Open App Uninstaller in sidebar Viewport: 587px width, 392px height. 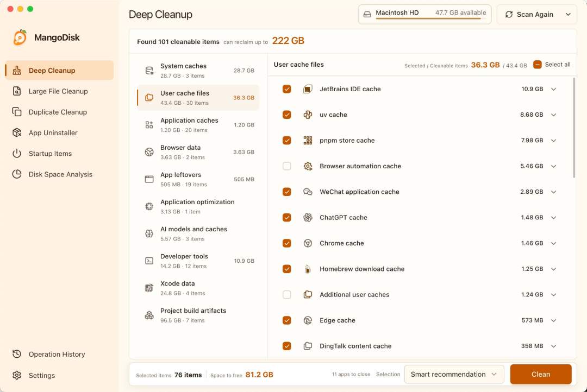[x=60, y=133]
